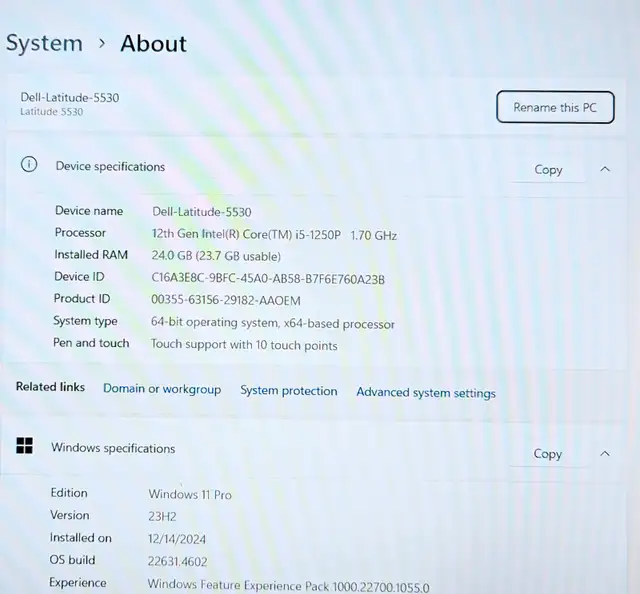Collapse the Windows specifications section chevron
Viewport: 640px width, 594px height.
click(x=605, y=454)
